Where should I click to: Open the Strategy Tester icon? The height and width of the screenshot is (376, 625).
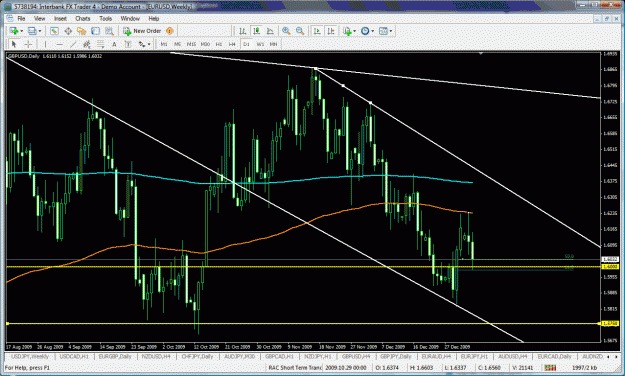pyautogui.click(x=109, y=31)
